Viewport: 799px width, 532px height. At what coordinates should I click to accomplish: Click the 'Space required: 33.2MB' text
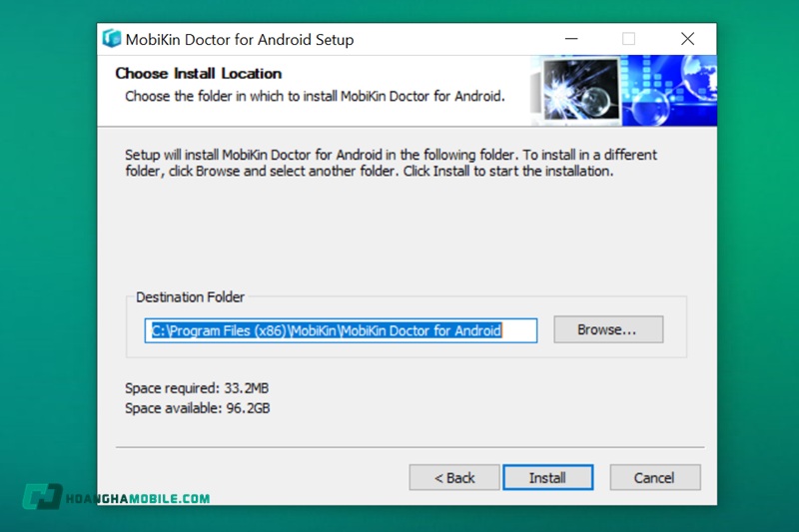pos(197,388)
